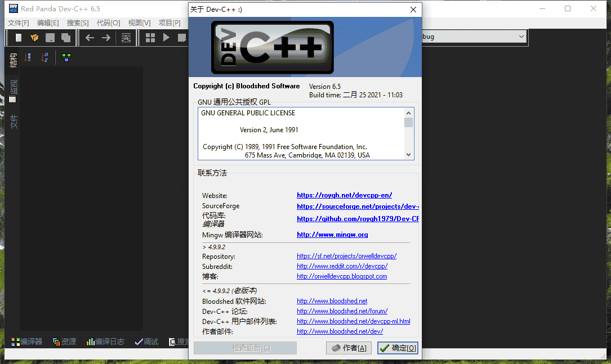Expand the 文件 files sidebar panel
611x364 pixels.
[x=12, y=121]
